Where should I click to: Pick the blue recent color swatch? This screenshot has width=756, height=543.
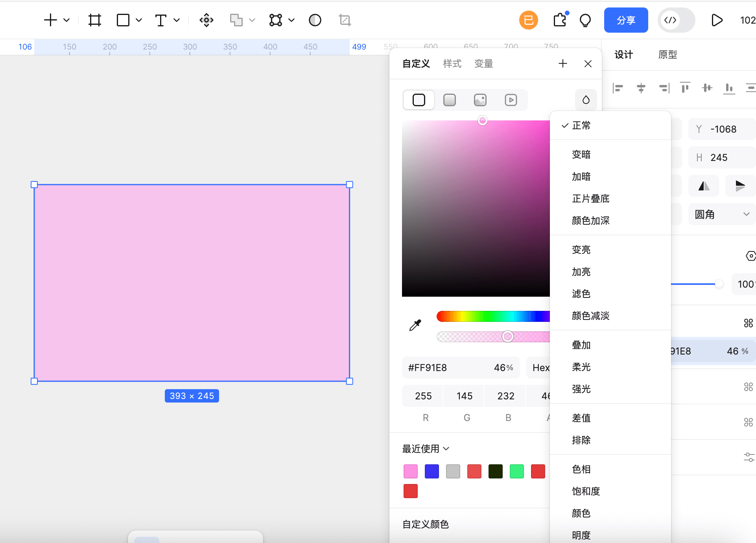pos(431,471)
